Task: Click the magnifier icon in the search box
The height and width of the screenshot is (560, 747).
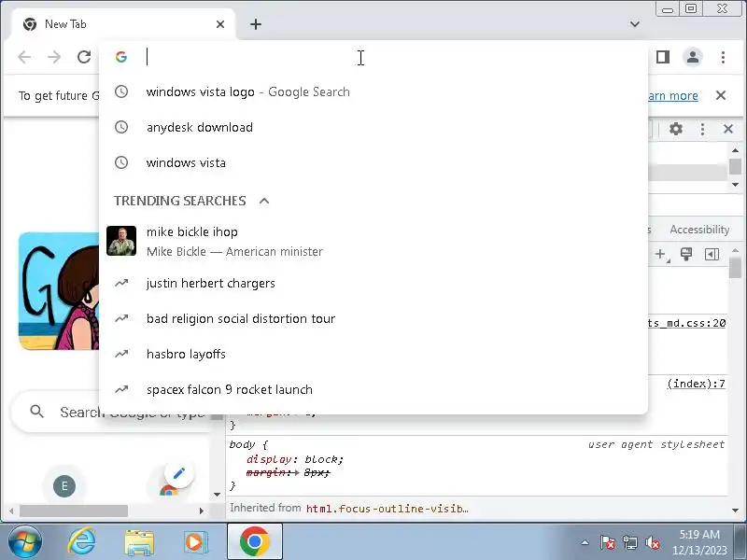Action: point(36,412)
